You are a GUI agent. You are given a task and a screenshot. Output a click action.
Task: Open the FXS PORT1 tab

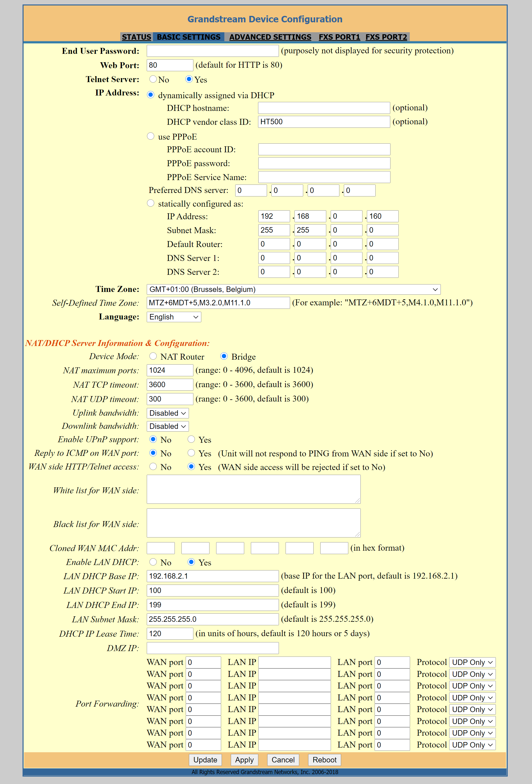pyautogui.click(x=339, y=37)
